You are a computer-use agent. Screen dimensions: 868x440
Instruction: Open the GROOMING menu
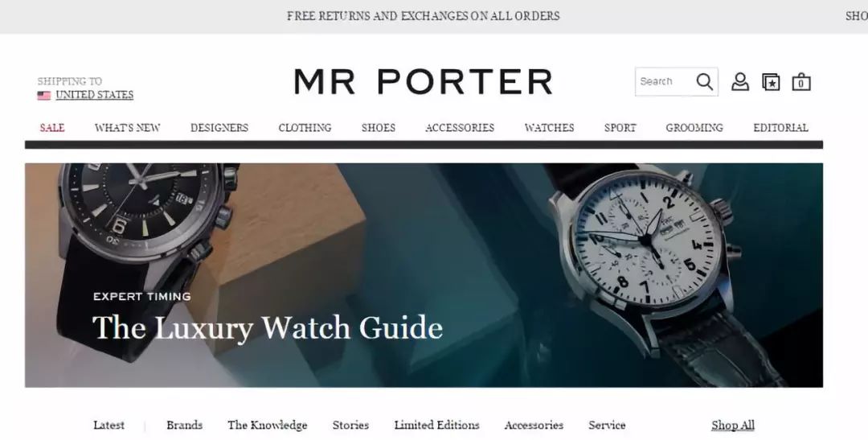694,127
